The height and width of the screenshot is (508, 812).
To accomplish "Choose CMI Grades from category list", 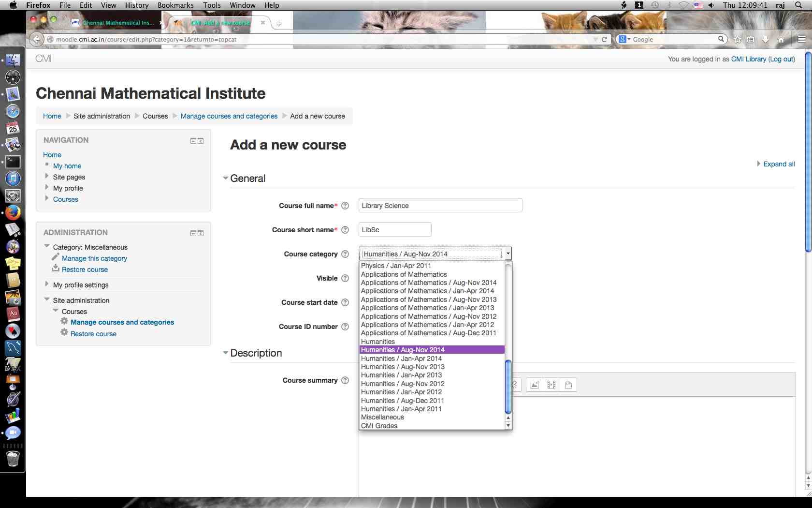I will pyautogui.click(x=432, y=426).
